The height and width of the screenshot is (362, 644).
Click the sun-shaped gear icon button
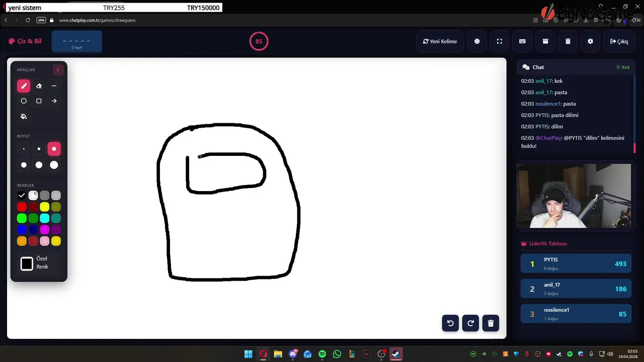[x=477, y=41]
